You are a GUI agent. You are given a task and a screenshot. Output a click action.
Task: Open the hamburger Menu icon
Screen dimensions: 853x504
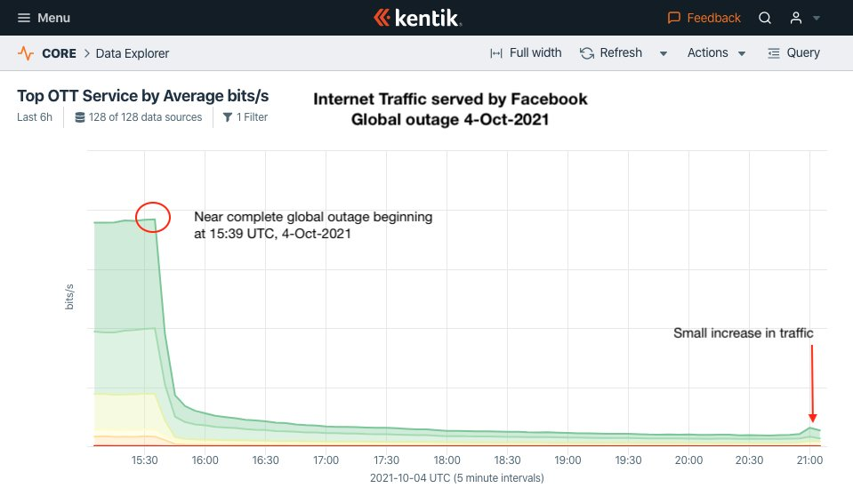24,18
